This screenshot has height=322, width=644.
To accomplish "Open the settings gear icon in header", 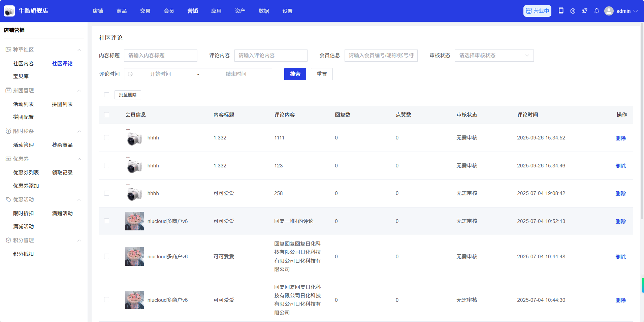I will (573, 11).
